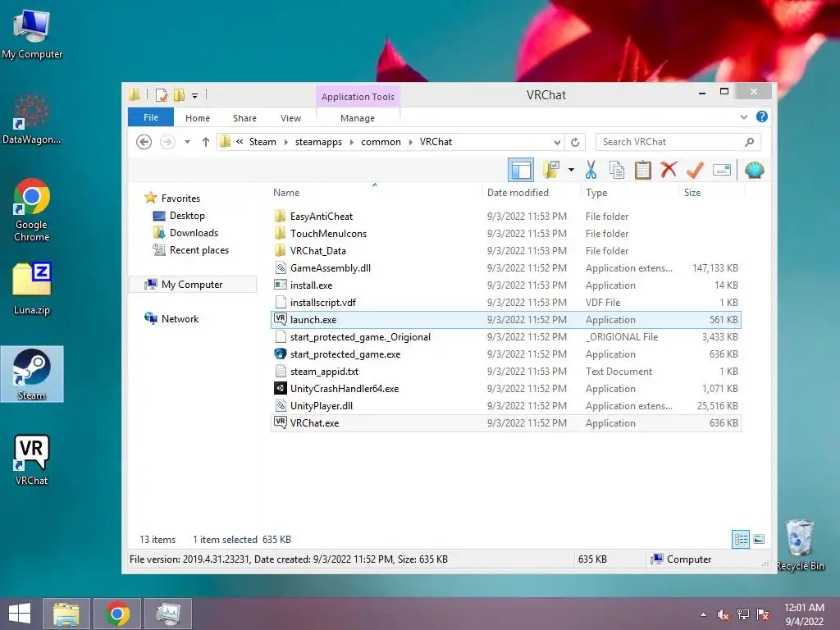Expand the ribbon with the chevron

pyautogui.click(x=743, y=116)
